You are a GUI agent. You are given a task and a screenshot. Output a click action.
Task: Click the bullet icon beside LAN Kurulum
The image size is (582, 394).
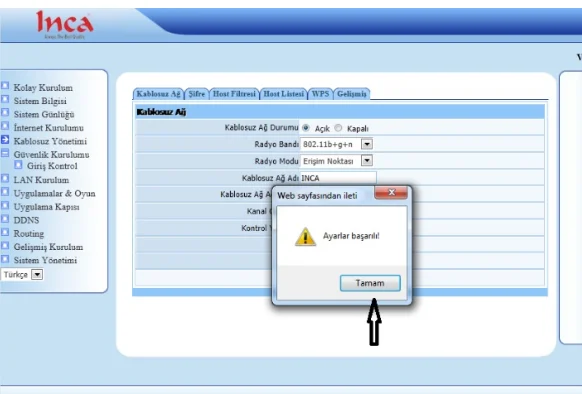tap(5, 178)
